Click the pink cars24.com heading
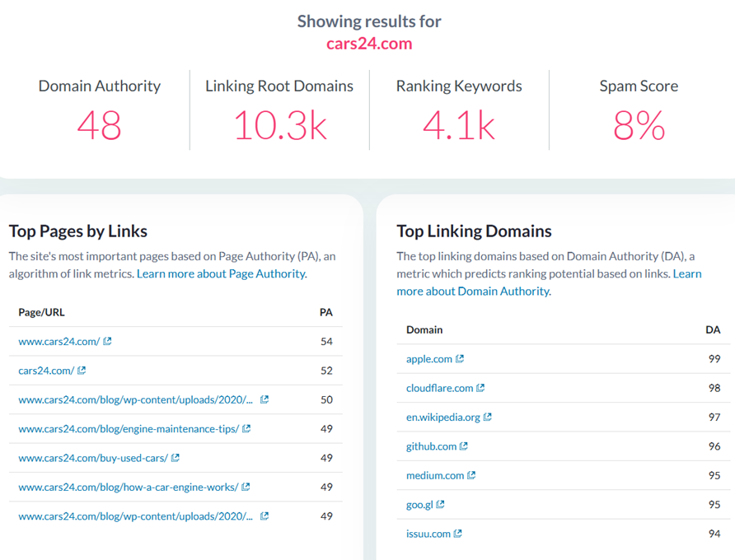 tap(368, 44)
